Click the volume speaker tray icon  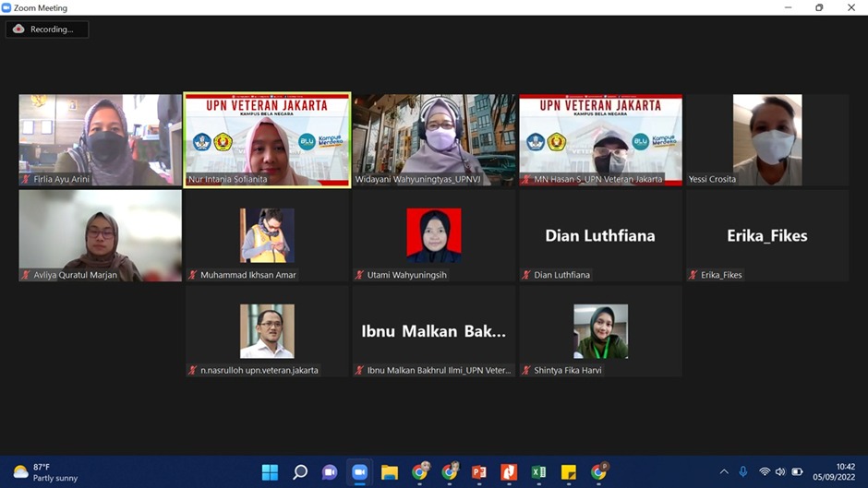(780, 472)
